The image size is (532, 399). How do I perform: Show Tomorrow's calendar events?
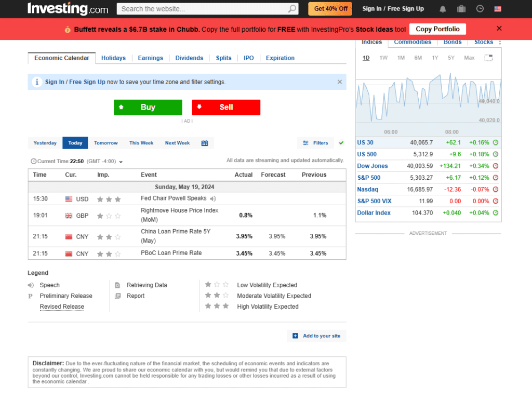click(x=106, y=143)
